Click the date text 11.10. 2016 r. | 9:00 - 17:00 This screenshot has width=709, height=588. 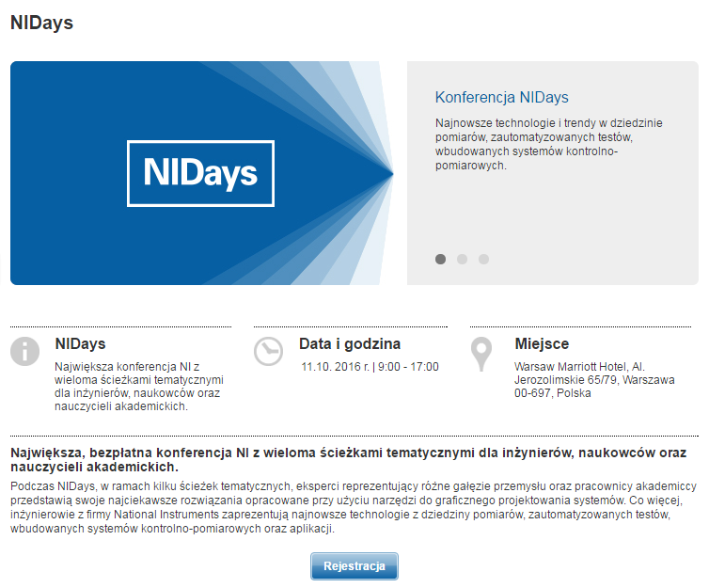pos(370,366)
